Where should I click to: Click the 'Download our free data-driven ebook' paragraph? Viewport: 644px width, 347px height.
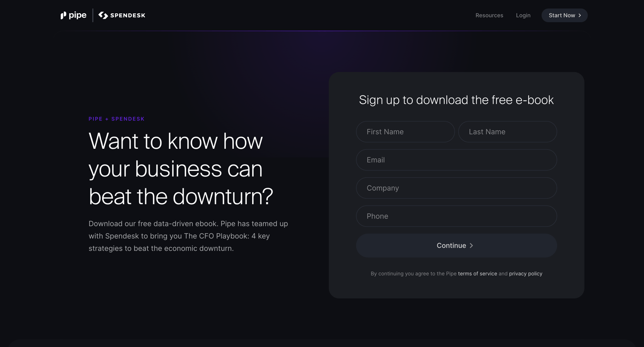tap(188, 236)
